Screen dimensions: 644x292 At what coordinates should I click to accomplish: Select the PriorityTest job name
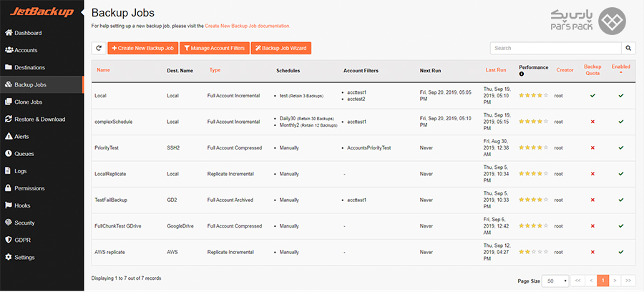tap(107, 148)
